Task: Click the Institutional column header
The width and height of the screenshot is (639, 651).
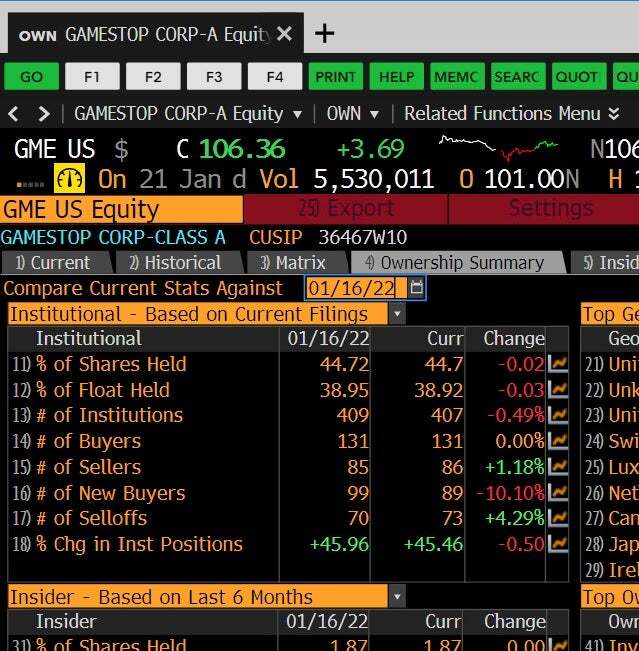Action: [89, 338]
